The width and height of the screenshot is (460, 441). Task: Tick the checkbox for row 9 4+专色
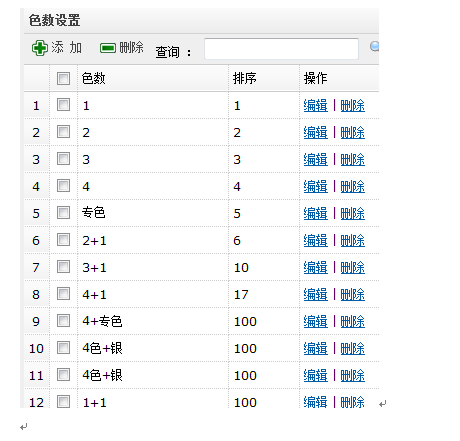pyautogui.click(x=63, y=320)
